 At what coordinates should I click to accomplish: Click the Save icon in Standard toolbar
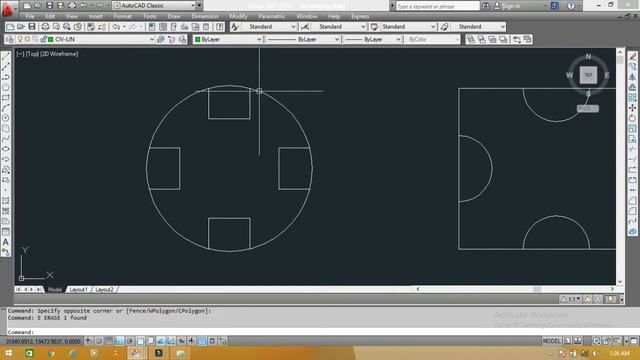click(x=31, y=27)
